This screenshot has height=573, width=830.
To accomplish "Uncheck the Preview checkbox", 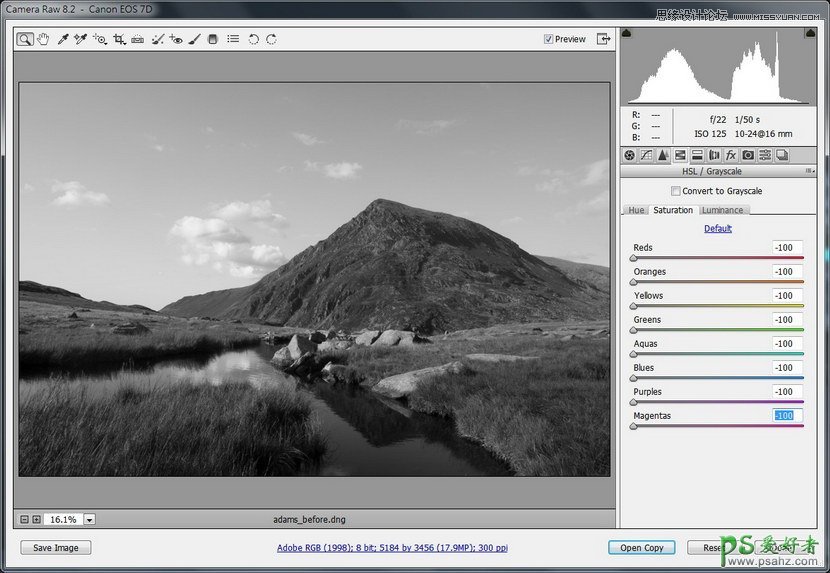I will tap(548, 39).
